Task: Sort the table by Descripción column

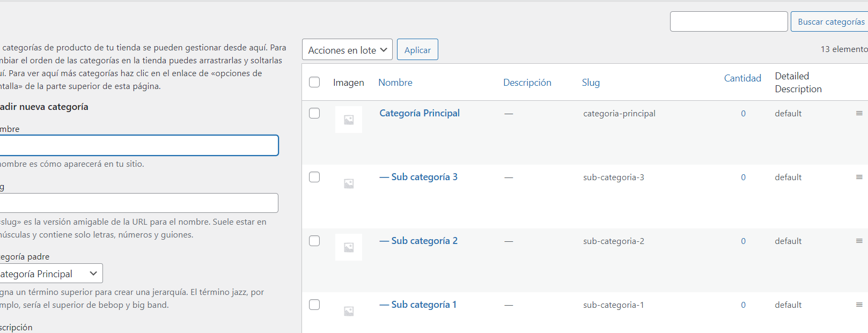Action: click(x=527, y=83)
